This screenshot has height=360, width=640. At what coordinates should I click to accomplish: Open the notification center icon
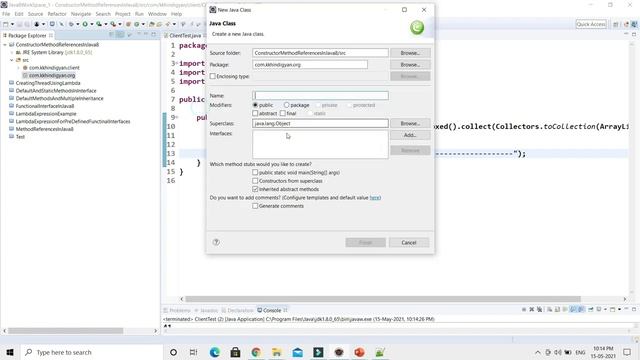coord(627,352)
